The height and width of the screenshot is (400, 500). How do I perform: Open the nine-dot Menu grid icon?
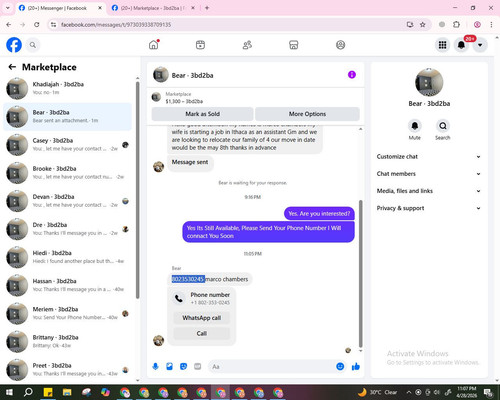tap(442, 45)
